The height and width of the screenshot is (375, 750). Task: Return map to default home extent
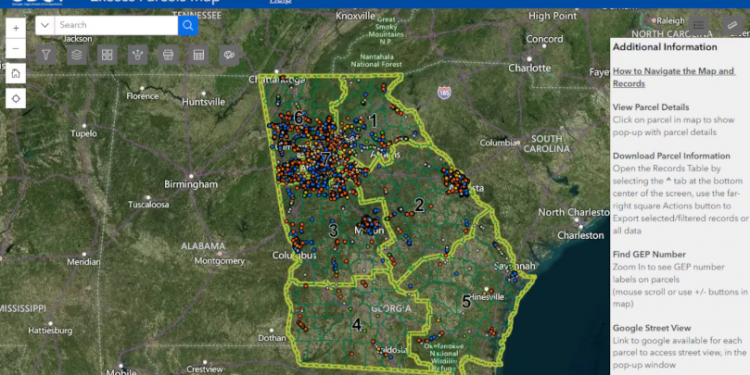pos(16,73)
